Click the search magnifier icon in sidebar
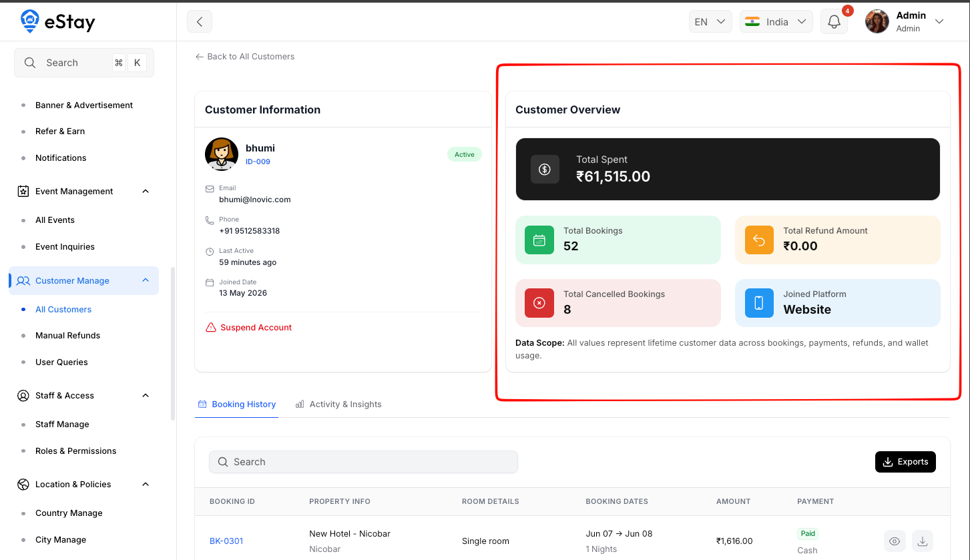The width and height of the screenshot is (970, 560). pyautogui.click(x=29, y=63)
